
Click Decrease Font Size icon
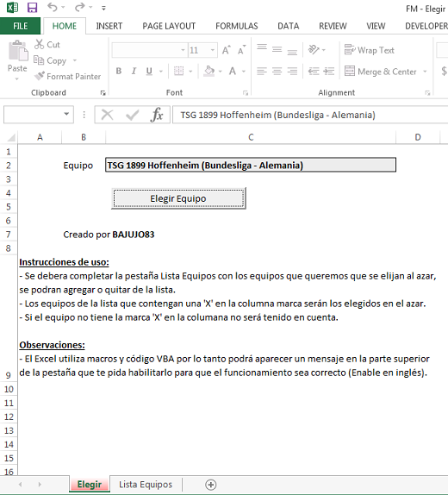click(242, 50)
